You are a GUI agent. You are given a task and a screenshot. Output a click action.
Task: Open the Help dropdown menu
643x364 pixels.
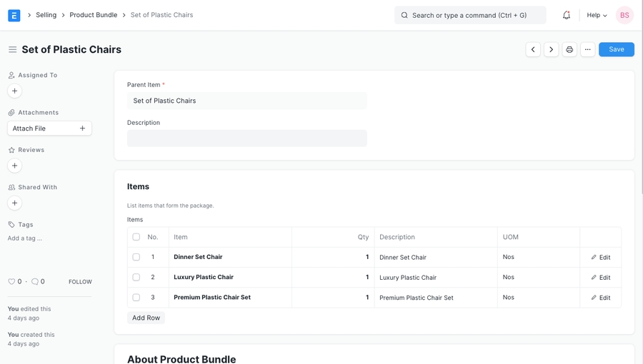597,15
